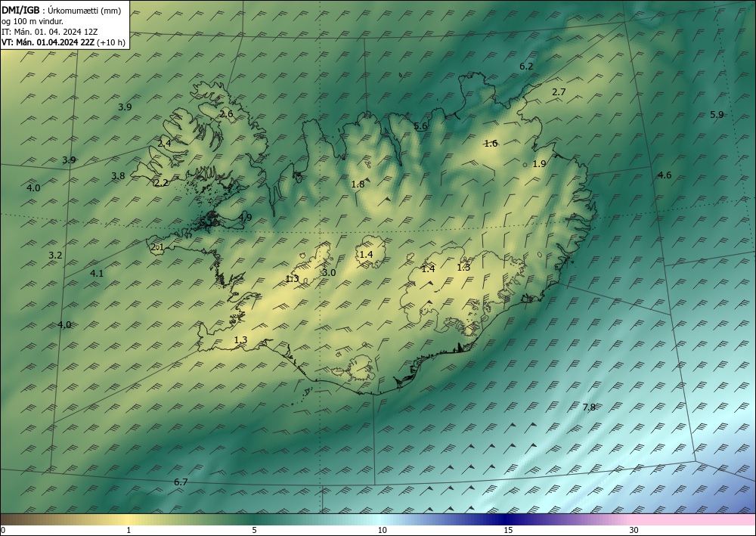The width and height of the screenshot is (756, 536).
Task: Select the 3.0 value label
Action: click(x=329, y=273)
